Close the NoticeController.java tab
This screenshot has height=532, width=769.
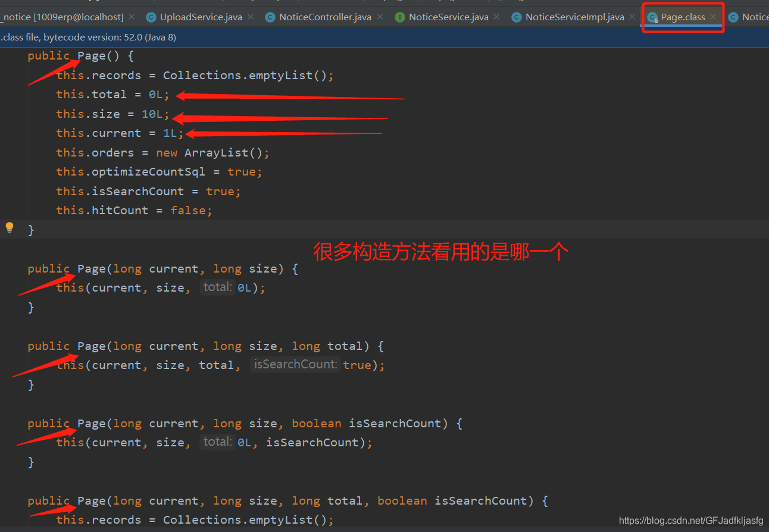(380, 17)
